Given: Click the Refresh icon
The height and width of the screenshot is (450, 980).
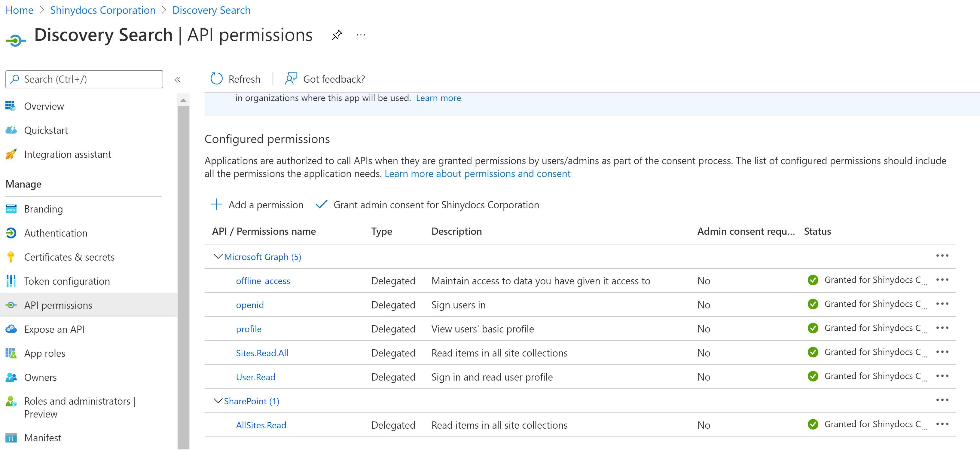Looking at the screenshot, I should (x=216, y=79).
